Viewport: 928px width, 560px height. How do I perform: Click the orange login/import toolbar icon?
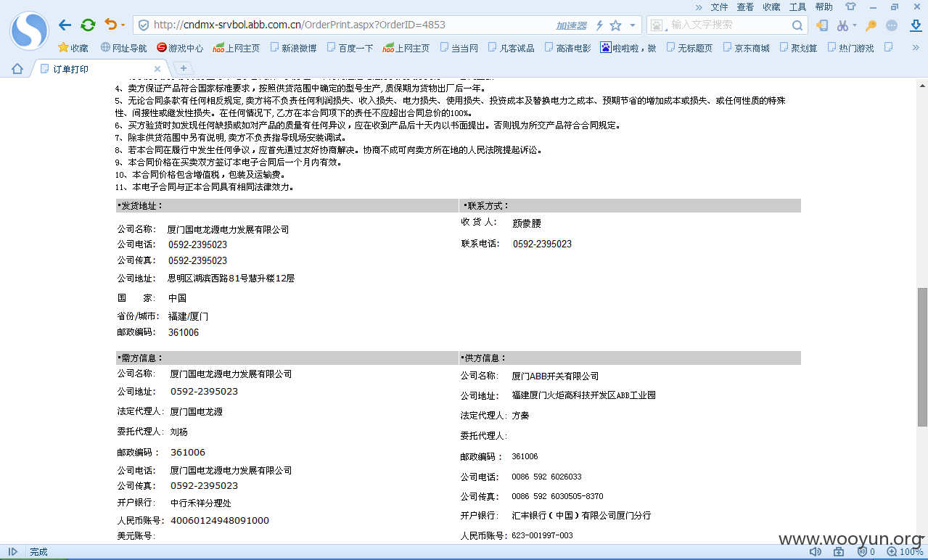tap(822, 25)
